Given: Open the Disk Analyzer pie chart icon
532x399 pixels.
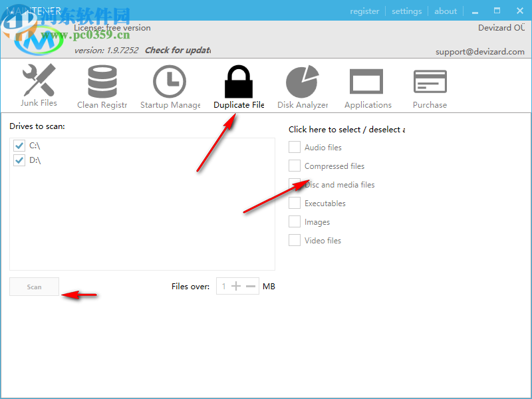Looking at the screenshot, I should click(x=303, y=81).
